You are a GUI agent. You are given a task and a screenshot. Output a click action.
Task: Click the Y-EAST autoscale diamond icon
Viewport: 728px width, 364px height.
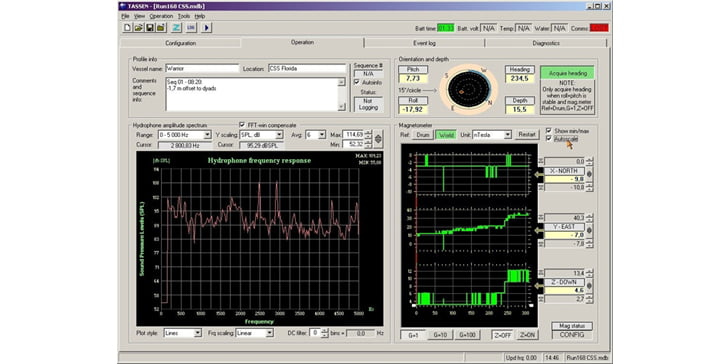(589, 231)
